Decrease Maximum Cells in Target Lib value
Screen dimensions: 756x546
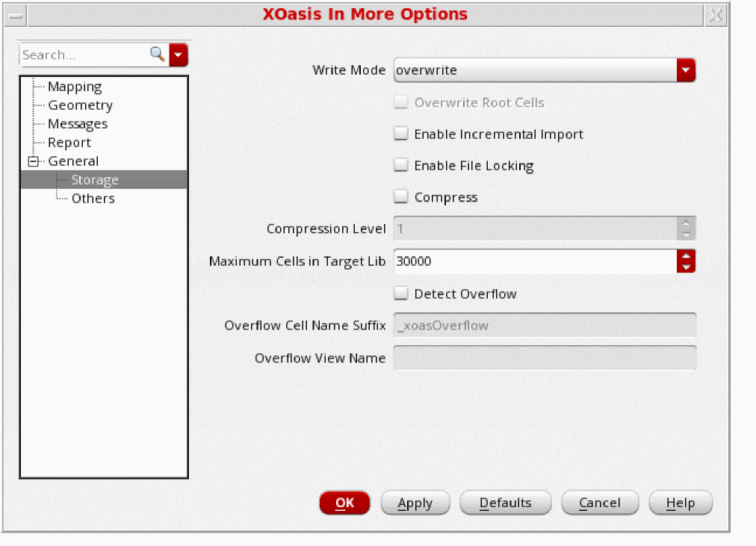click(x=686, y=267)
